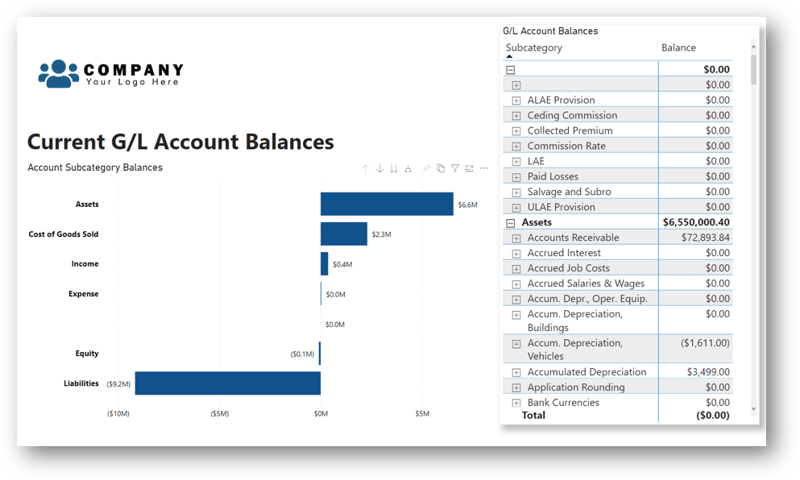Expand the ALAE Provision row
This screenshot has height=480, width=800.
[x=516, y=100]
